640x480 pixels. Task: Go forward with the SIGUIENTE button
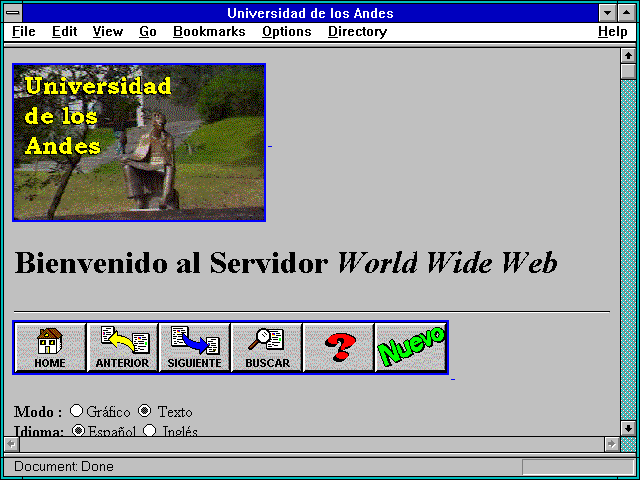194,347
